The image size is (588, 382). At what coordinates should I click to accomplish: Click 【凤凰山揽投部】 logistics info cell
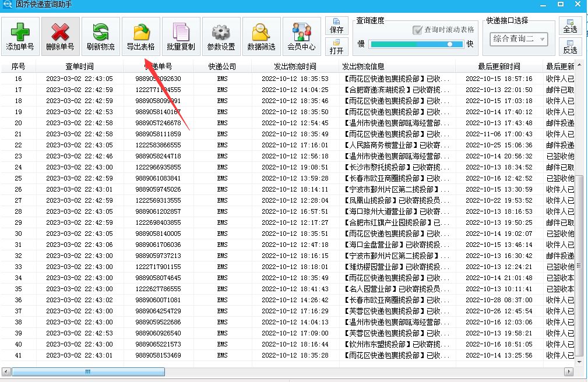pyautogui.click(x=397, y=200)
